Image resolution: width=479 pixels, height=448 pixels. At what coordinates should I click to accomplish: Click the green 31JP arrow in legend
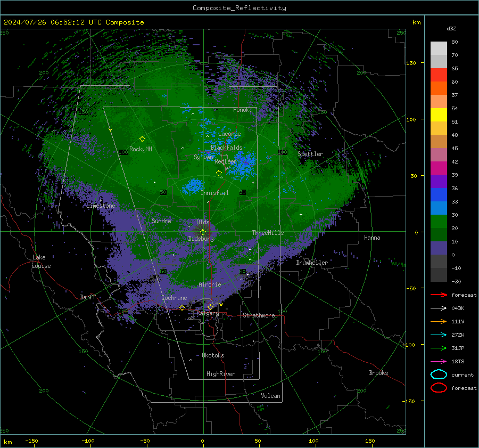pyautogui.click(x=439, y=348)
